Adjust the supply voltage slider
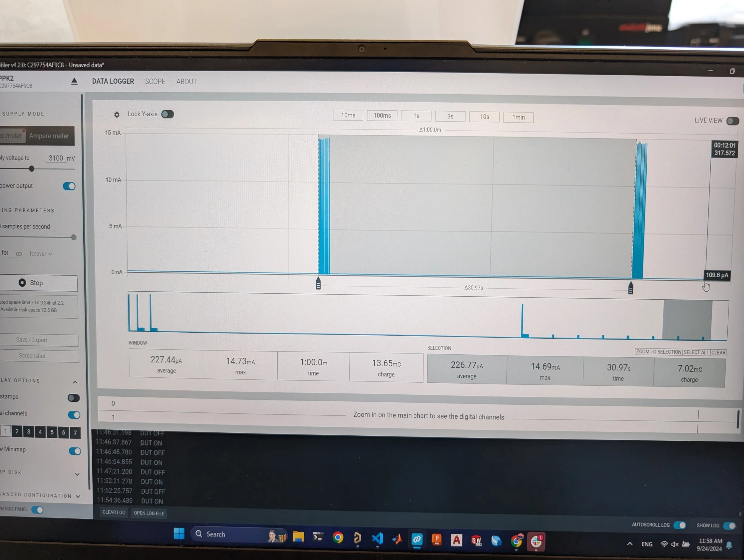The image size is (744, 560). (x=31, y=168)
